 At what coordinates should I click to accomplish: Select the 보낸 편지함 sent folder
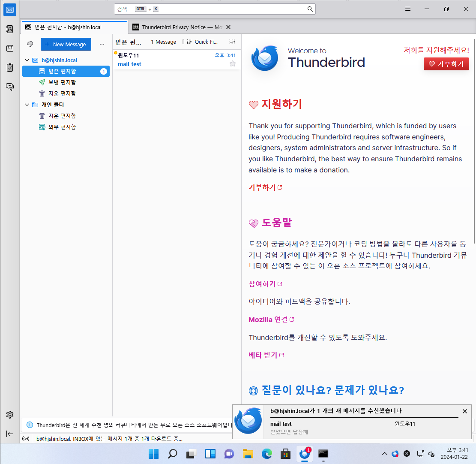pyautogui.click(x=66, y=82)
